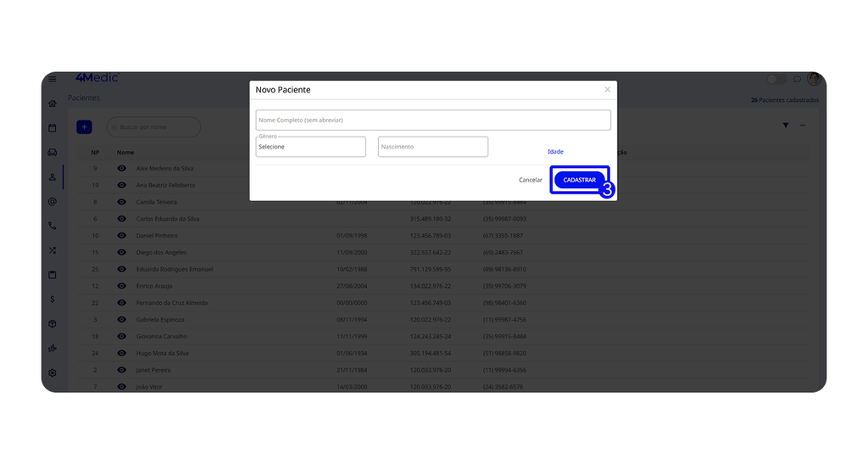This screenshot has height=465, width=868.
Task: Open the financial dollar icon in sidebar
Action: [53, 300]
